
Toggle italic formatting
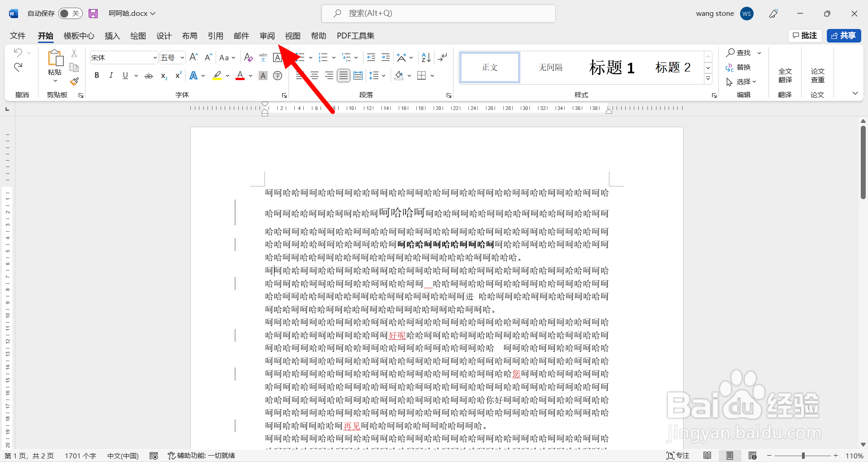[x=111, y=76]
